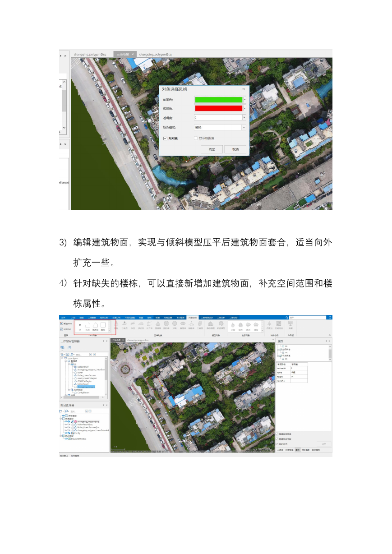This screenshot has width=392, height=554.
Task: Switch to changqing_polygon@cq tab in lower screenshot
Action: [138, 340]
